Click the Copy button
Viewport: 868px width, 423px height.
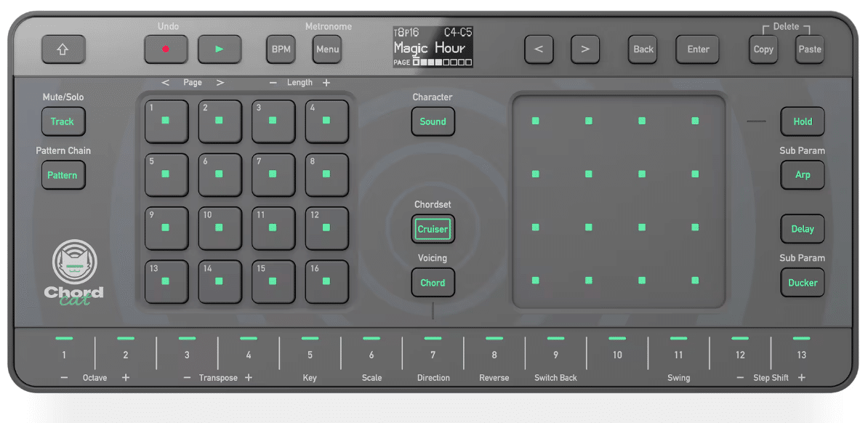coord(763,49)
